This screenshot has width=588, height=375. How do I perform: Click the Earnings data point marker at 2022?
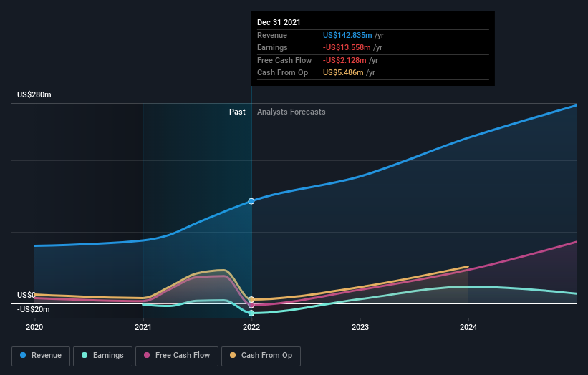pos(251,313)
